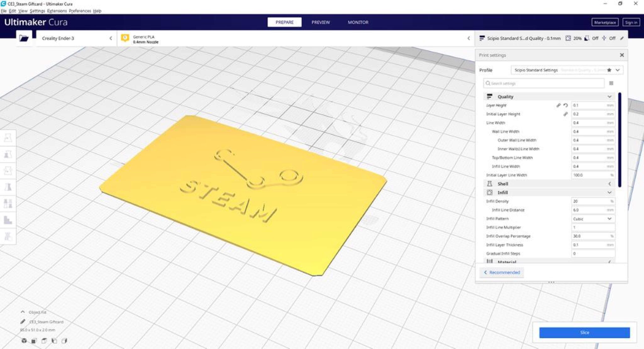Click the support Off icon in summary bar
The height and width of the screenshot is (349, 644).
[587, 38]
